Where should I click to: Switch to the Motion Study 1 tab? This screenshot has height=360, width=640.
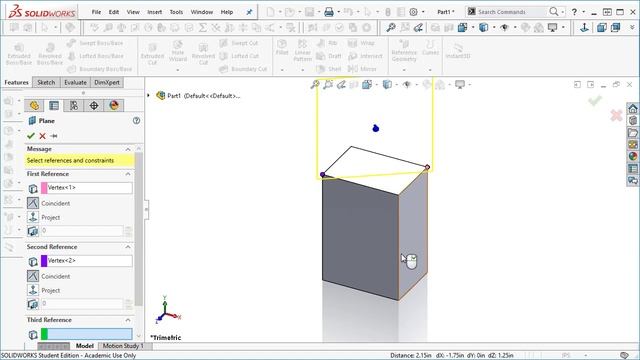point(123,346)
